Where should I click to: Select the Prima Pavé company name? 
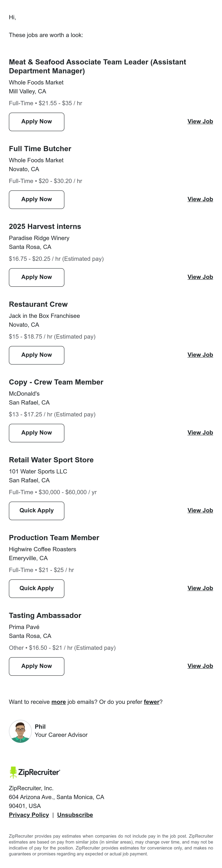[24, 627]
